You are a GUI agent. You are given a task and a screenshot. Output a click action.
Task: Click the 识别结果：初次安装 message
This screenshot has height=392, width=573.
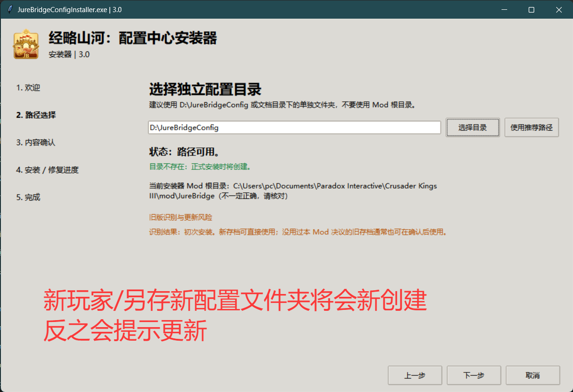[x=298, y=232]
